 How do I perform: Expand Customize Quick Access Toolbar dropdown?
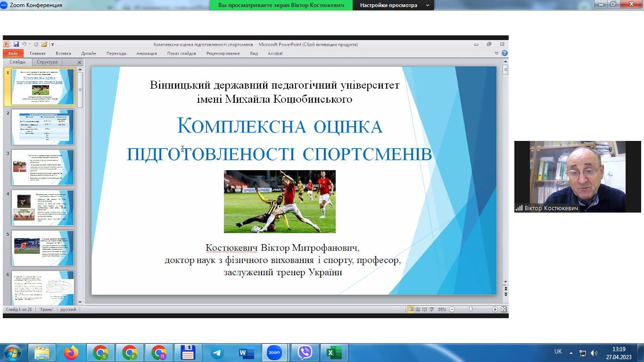pos(53,45)
